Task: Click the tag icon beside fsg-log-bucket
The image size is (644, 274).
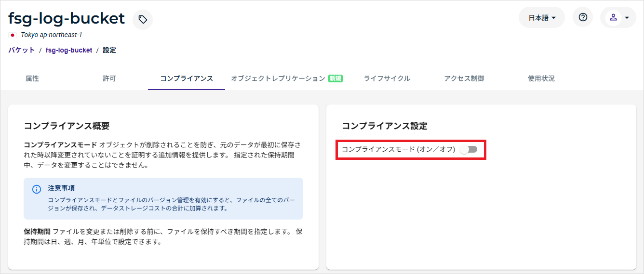Action: [143, 20]
